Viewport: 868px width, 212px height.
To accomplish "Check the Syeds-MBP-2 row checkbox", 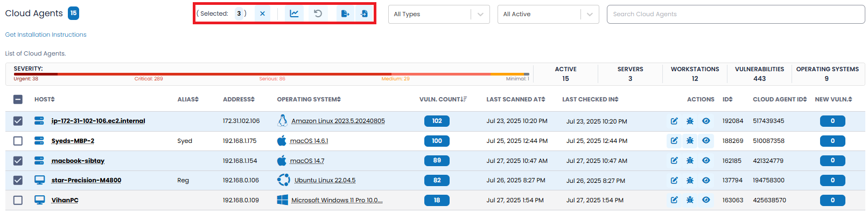I will click(x=18, y=141).
